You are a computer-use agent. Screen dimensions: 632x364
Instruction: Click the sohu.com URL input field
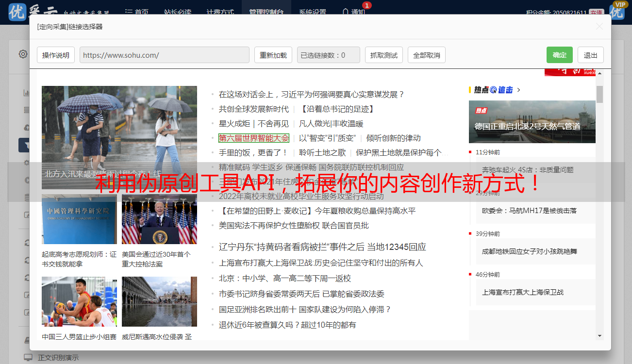(x=164, y=55)
